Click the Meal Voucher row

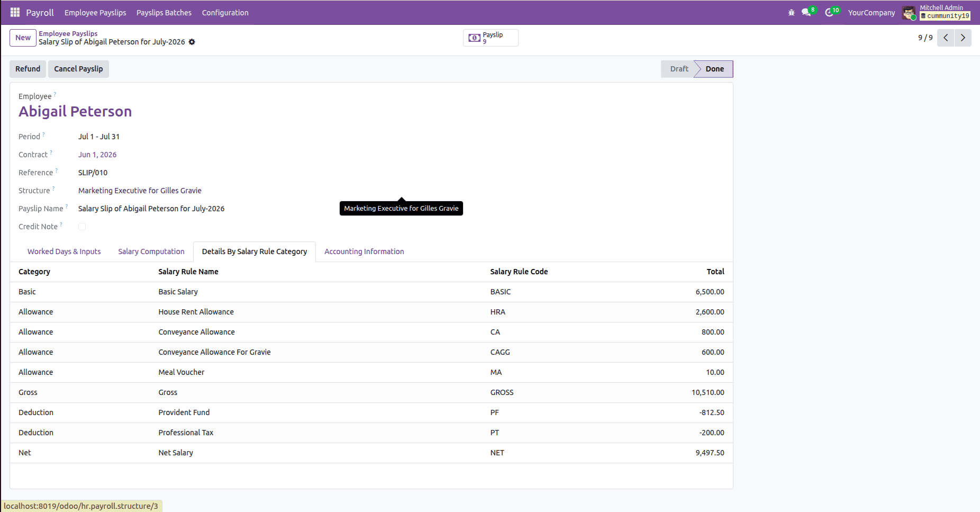pos(371,372)
